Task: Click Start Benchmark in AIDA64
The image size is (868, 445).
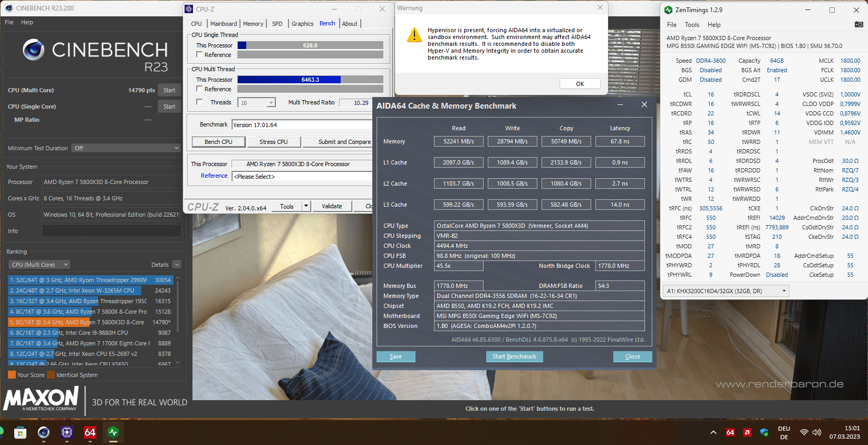Action: 514,356
